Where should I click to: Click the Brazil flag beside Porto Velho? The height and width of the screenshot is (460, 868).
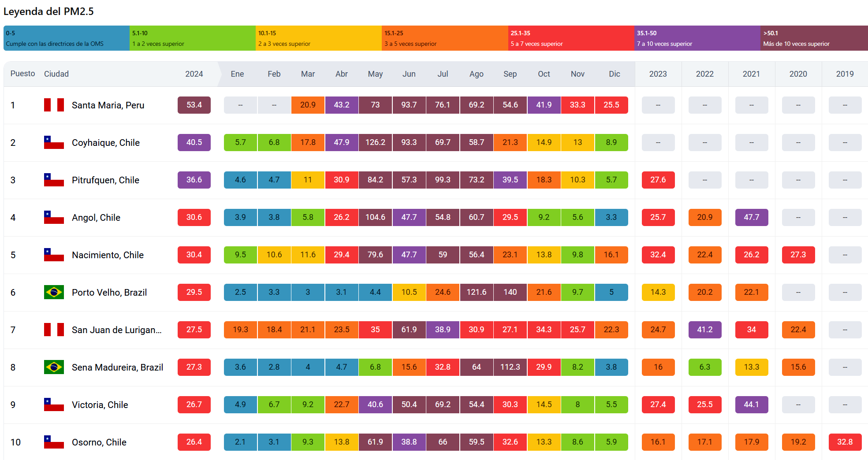click(x=54, y=292)
